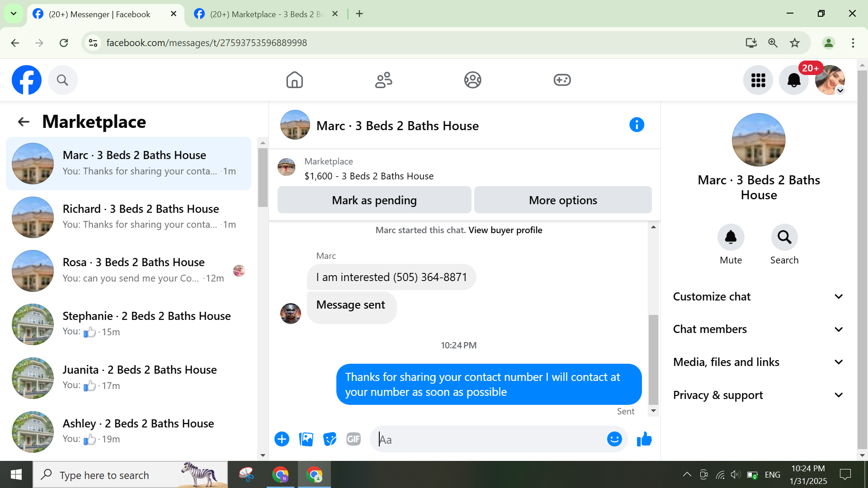This screenshot has height=488, width=868.
Task: Open Chrome three-dot menu
Action: pos(853,43)
